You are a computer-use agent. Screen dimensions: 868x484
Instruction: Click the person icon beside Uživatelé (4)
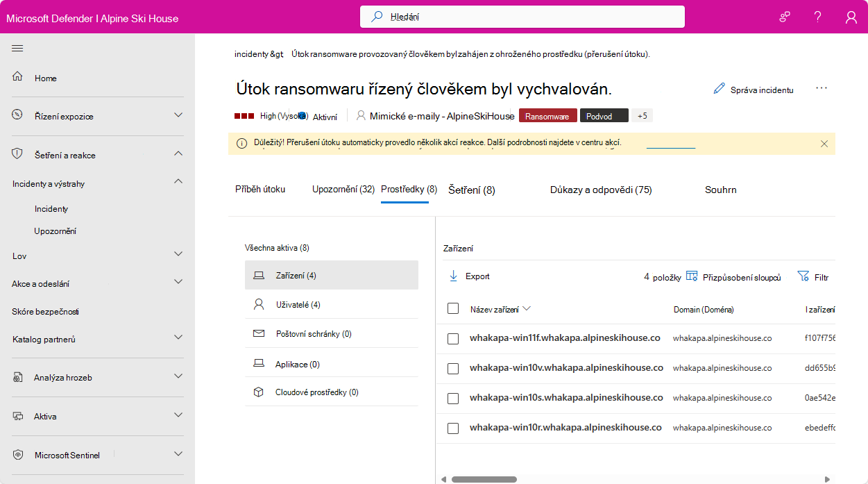[259, 304]
